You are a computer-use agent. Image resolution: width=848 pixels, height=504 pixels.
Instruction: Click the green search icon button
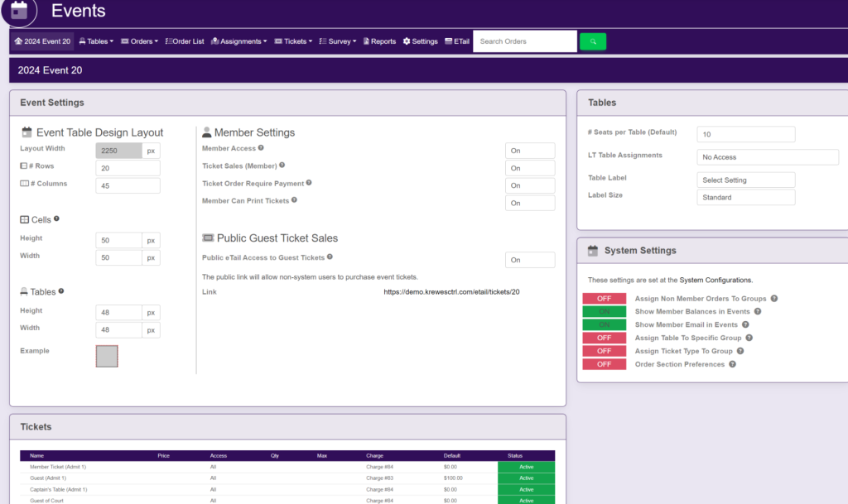point(593,41)
